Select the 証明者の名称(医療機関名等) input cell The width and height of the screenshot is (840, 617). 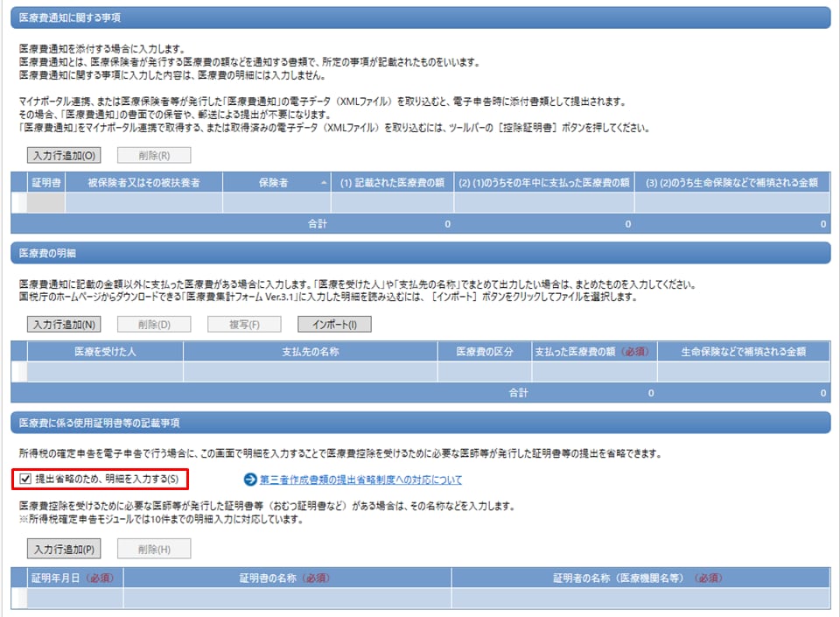640,598
